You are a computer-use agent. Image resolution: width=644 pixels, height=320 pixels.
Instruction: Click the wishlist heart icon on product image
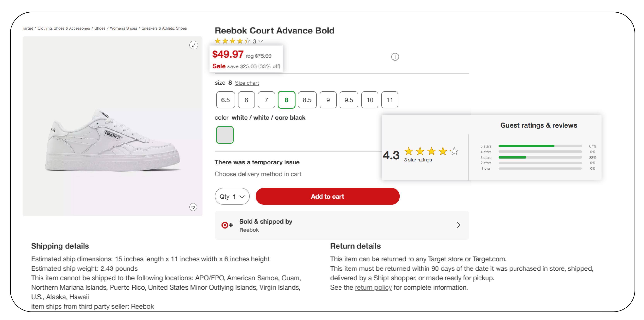[193, 207]
